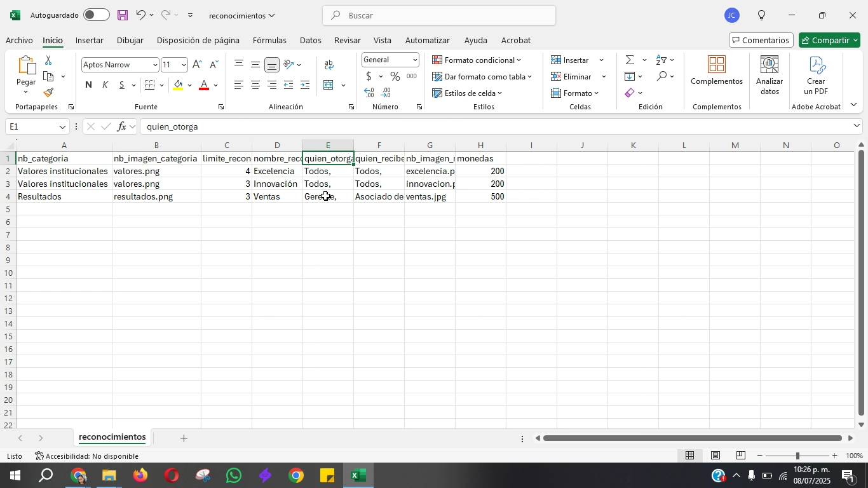868x488 pixels.
Task: Toggle center horizontal alignment
Action: click(x=255, y=85)
